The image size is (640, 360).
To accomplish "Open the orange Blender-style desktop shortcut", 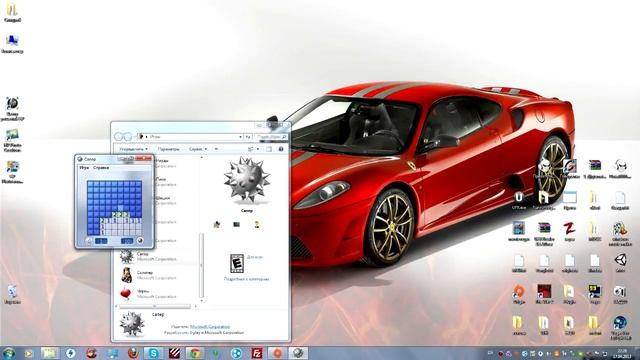I will pos(518,294).
